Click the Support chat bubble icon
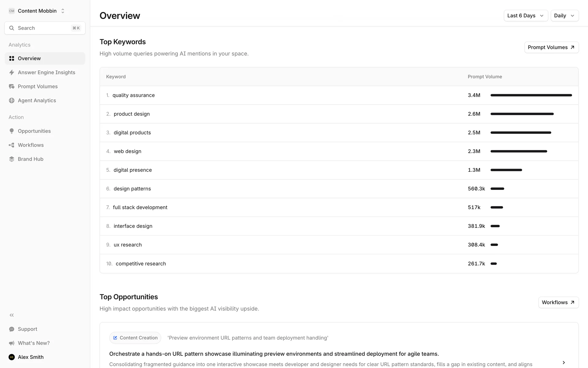The width and height of the screenshot is (588, 368). coord(12,329)
